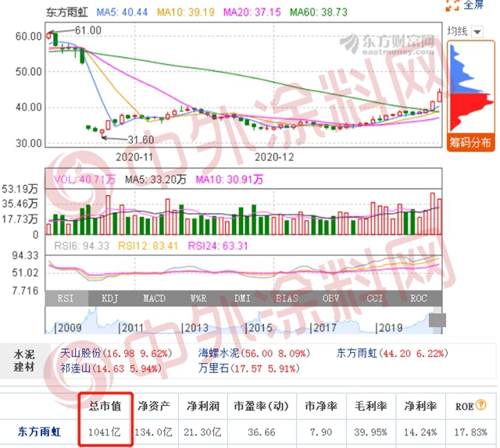Select the 净利率 column header
The height and width of the screenshot is (448, 500).
tap(420, 407)
